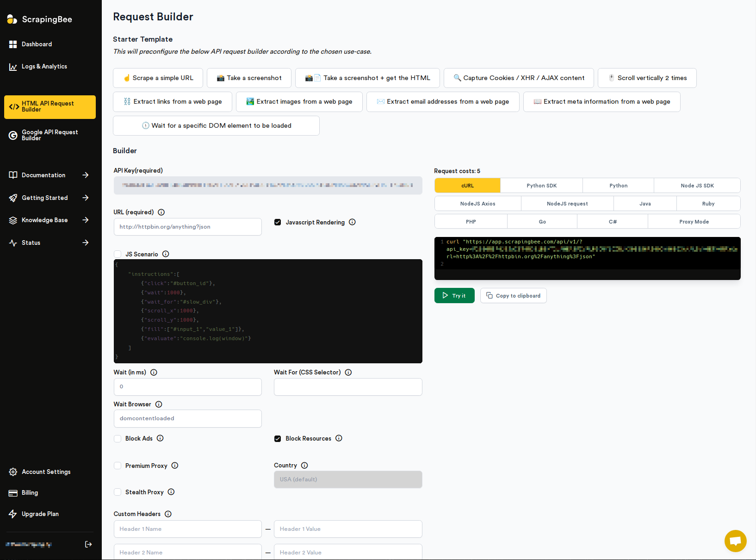Open Logs & Analytics chart icon
The width and height of the screenshot is (756, 560).
(13, 67)
